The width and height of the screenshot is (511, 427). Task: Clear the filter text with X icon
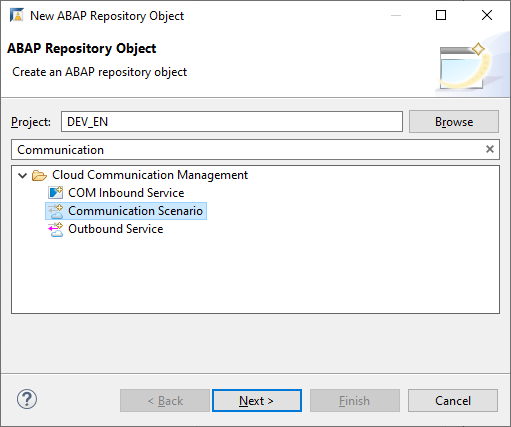pyautogui.click(x=490, y=149)
